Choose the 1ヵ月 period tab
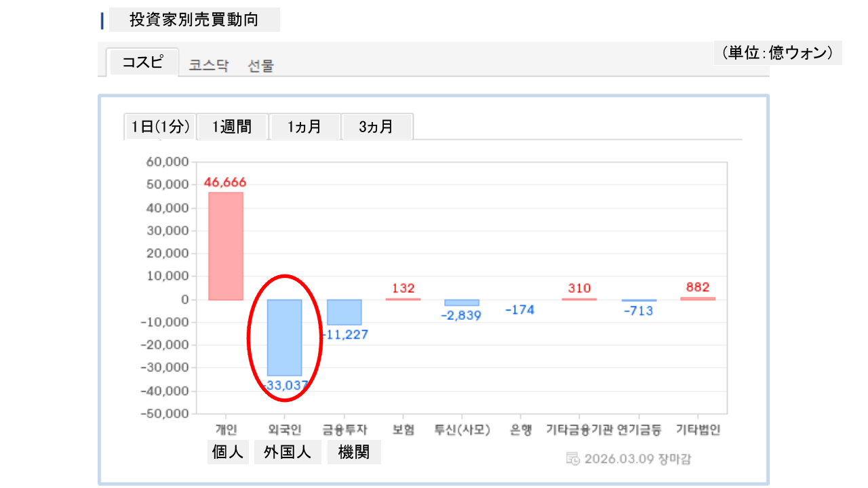Screen dimensions: 868x488 [x=304, y=127]
